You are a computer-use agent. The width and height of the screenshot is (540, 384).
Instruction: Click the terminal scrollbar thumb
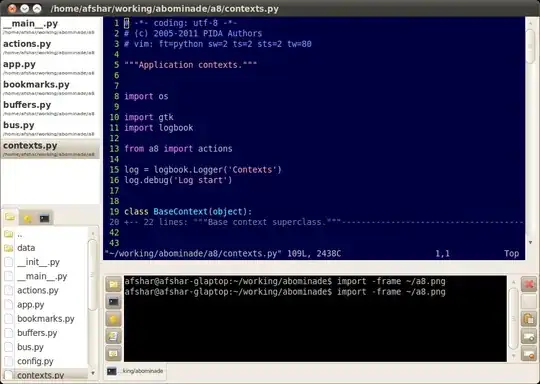[513, 318]
